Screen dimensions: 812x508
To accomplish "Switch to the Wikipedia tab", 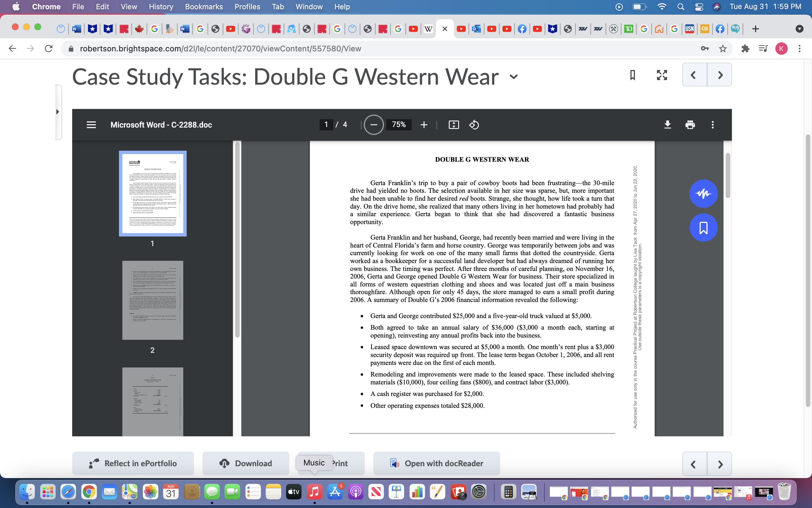I will click(x=428, y=29).
